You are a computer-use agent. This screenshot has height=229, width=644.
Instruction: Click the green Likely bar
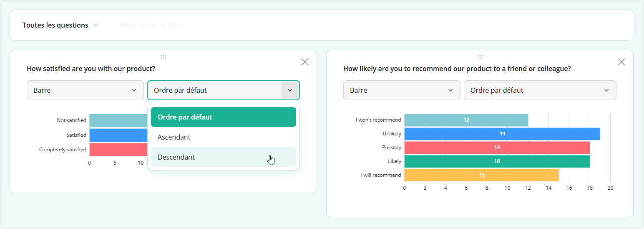click(x=497, y=161)
